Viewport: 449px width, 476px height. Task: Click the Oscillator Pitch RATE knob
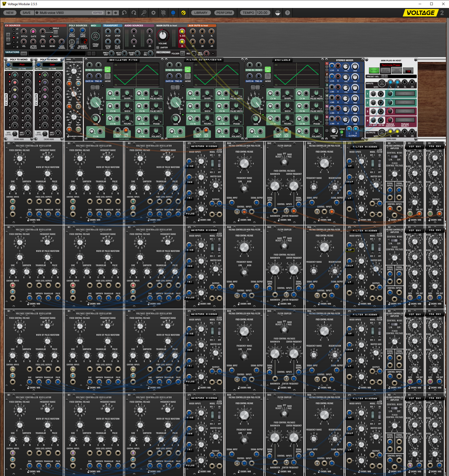[95, 119]
